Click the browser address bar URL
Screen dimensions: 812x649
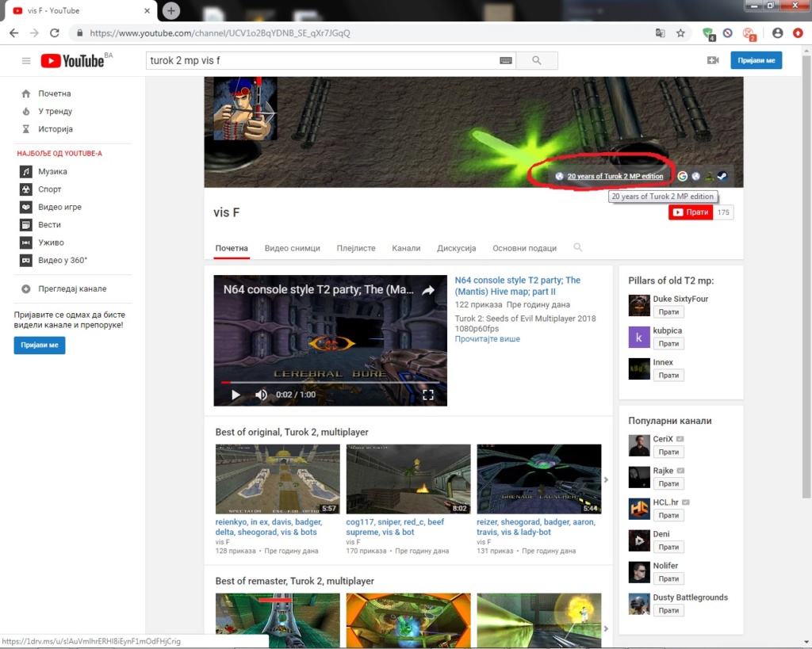coord(220,33)
